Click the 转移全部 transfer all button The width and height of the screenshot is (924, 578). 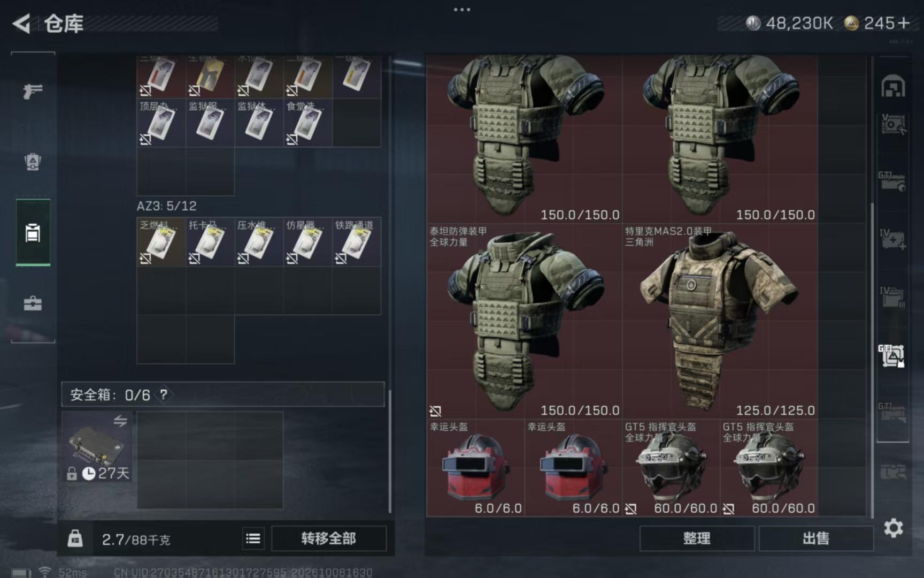pos(328,538)
